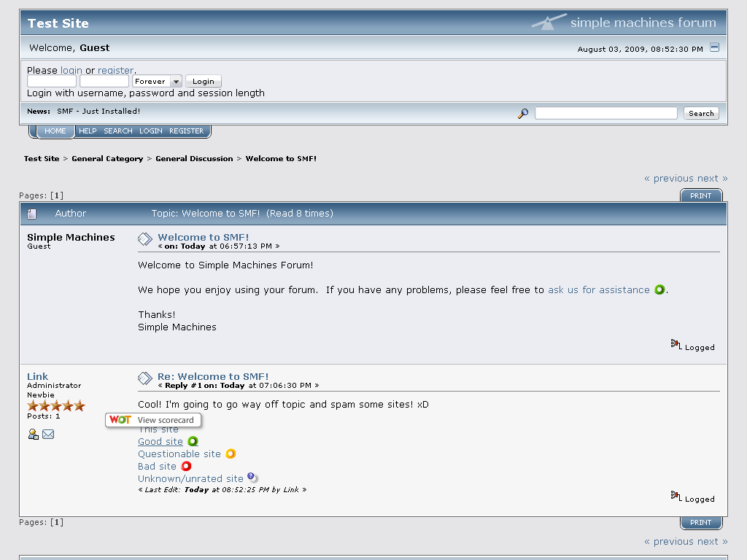Go to the HOME tab
The height and width of the screenshot is (560, 747).
coord(55,131)
